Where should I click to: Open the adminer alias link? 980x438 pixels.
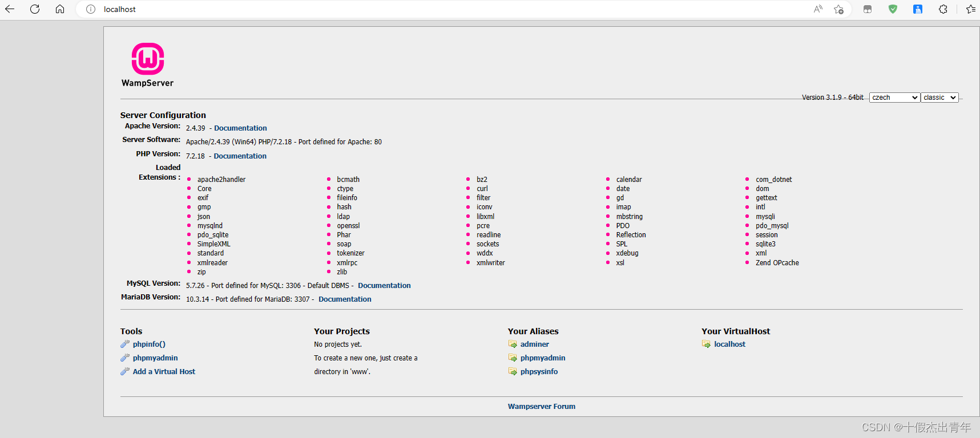[x=535, y=344]
